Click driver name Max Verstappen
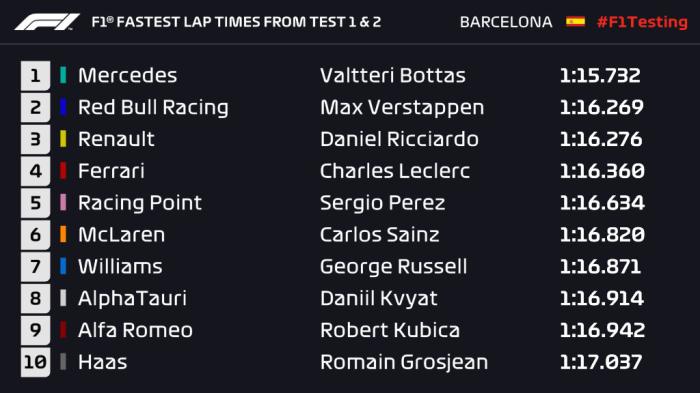 [x=402, y=107]
